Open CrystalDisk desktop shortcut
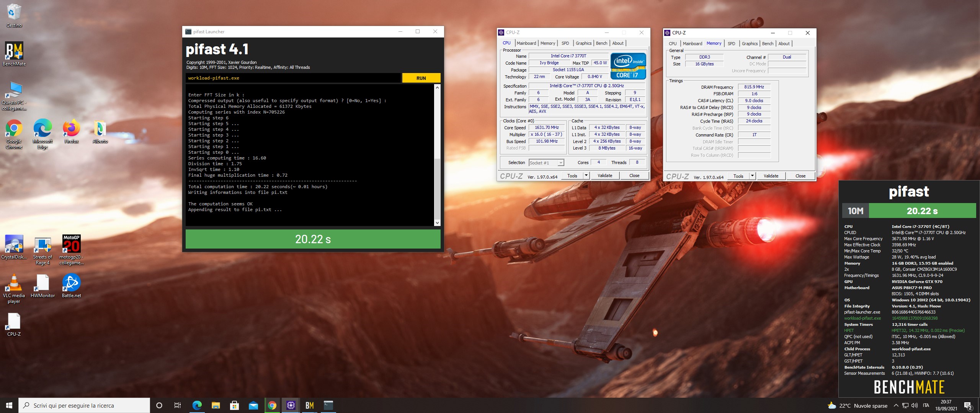Screen dimensions: 980x413 [x=14, y=247]
